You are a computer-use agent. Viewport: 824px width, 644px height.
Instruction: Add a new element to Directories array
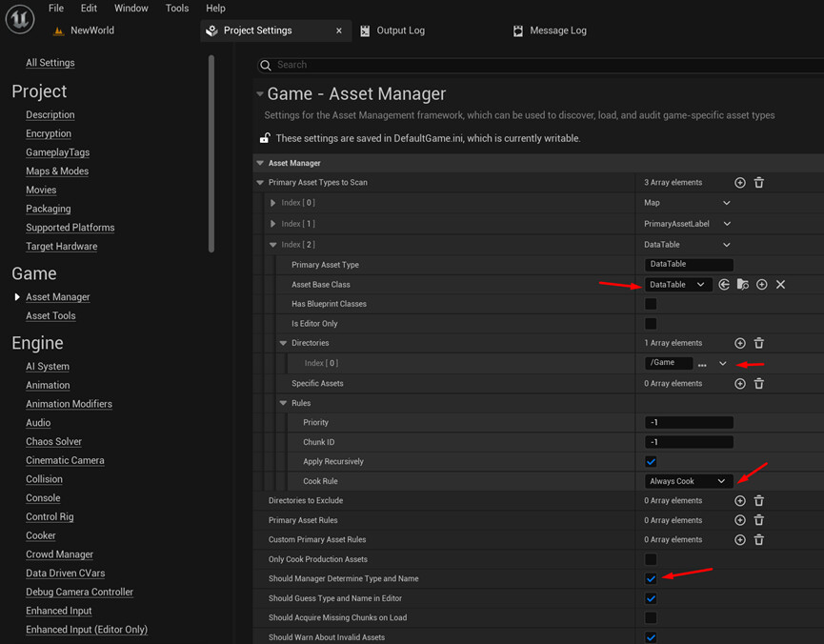(x=740, y=343)
